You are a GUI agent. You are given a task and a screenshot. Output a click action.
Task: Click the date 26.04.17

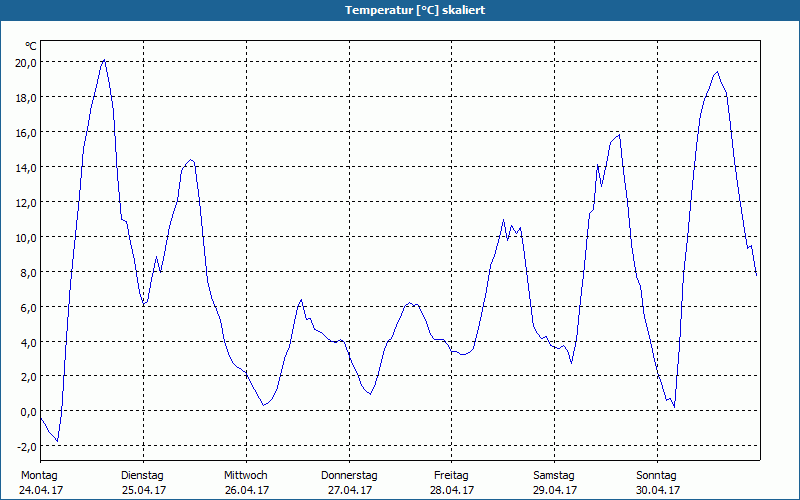pos(247,490)
